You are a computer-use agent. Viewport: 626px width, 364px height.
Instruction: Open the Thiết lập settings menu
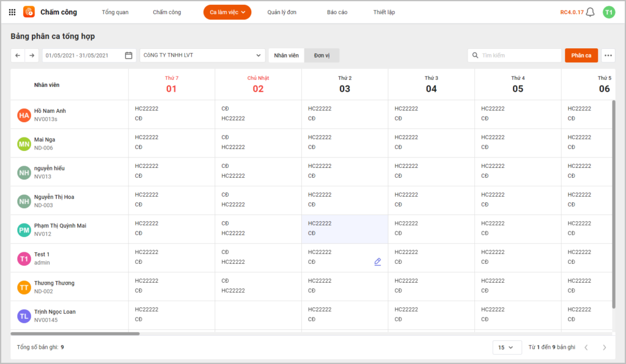[384, 12]
